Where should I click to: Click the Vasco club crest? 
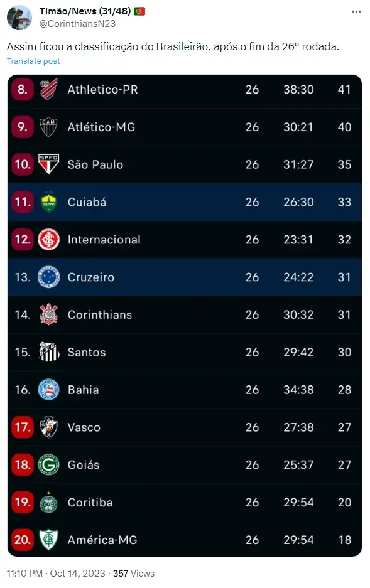49,427
